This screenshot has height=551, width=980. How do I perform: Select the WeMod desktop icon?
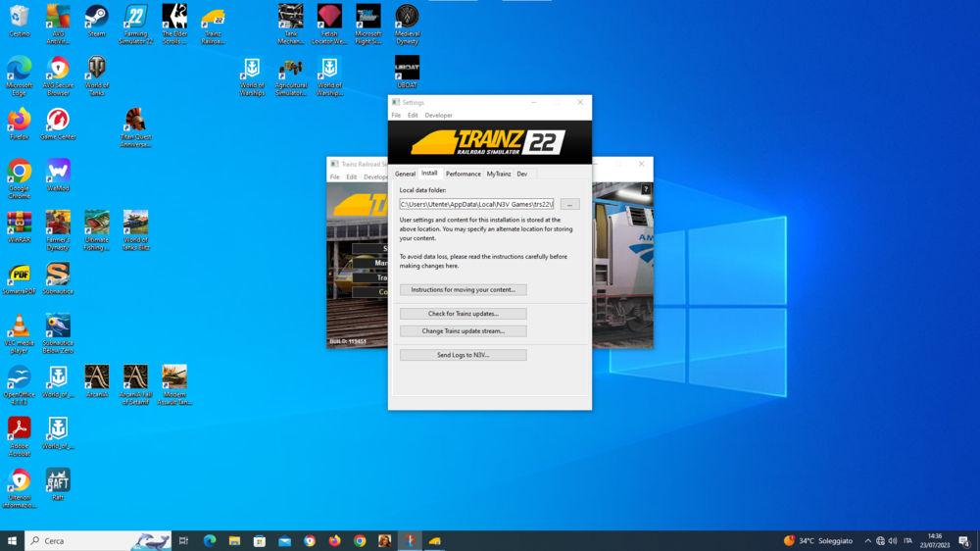58,175
